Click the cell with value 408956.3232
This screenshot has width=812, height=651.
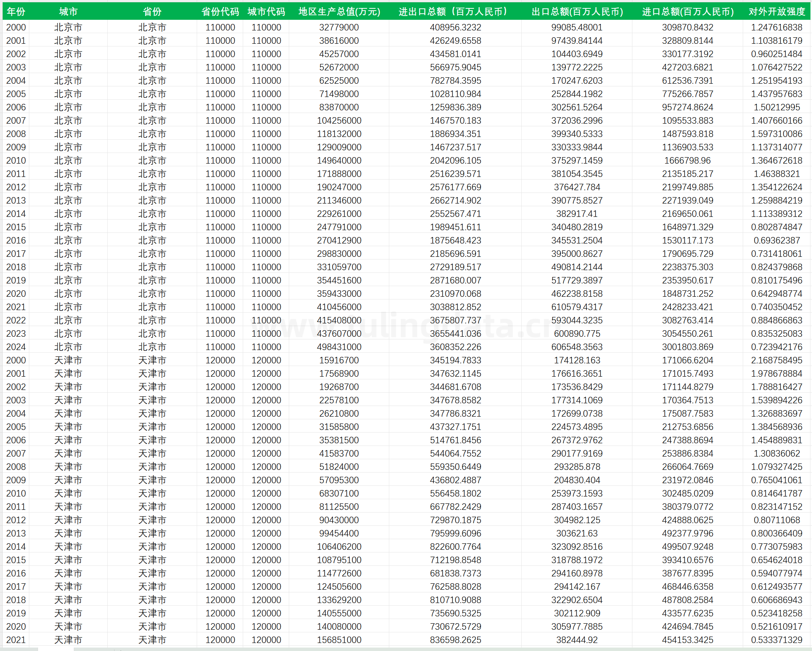(455, 27)
